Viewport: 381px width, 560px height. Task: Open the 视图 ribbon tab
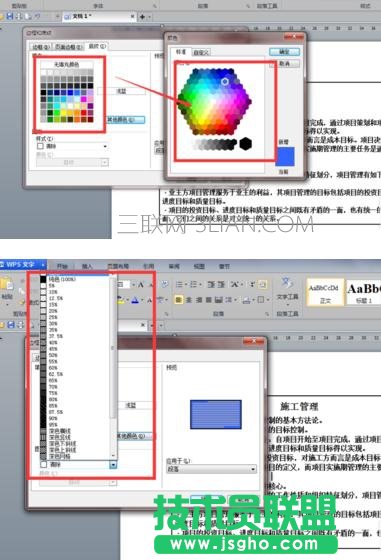click(x=199, y=266)
